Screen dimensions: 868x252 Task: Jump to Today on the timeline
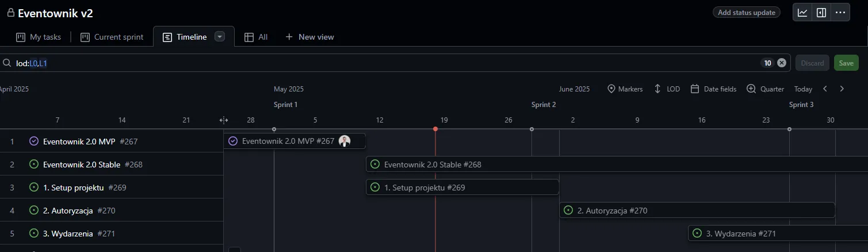(x=803, y=89)
